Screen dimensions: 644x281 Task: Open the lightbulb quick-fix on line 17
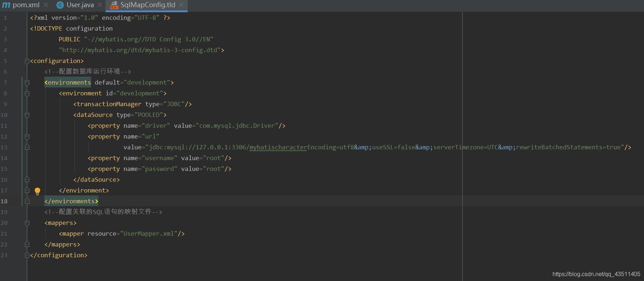point(37,191)
